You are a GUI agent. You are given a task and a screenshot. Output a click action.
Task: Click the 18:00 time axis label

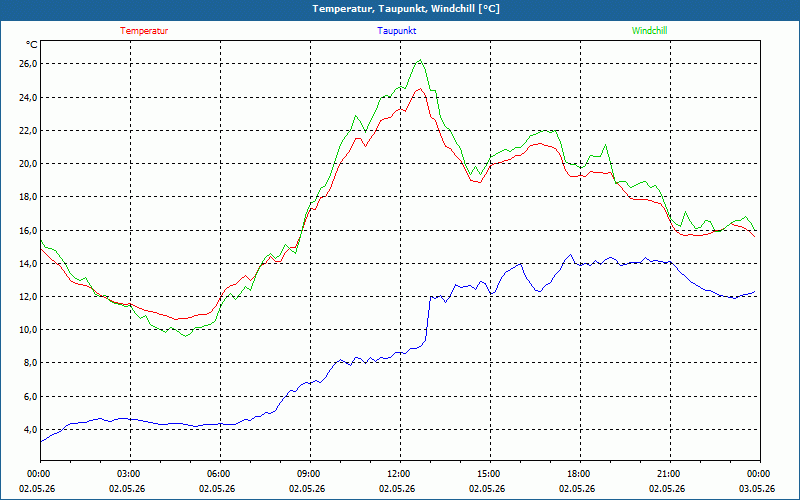580,473
